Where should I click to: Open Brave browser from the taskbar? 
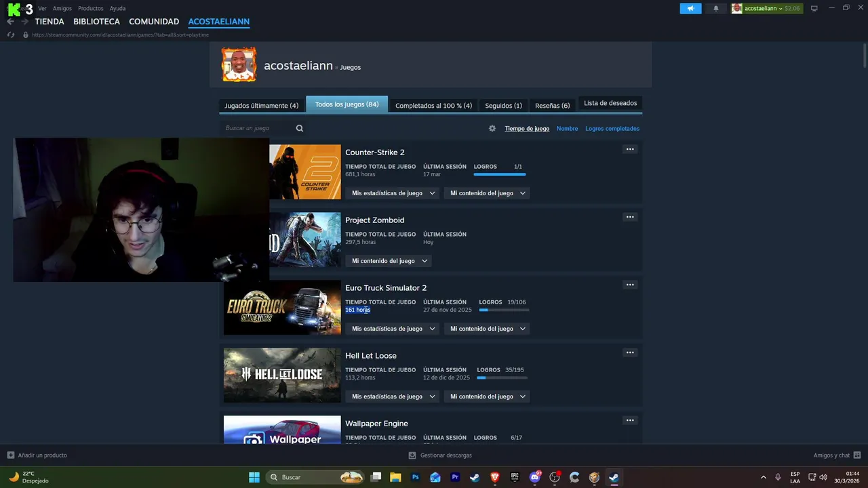tap(495, 477)
